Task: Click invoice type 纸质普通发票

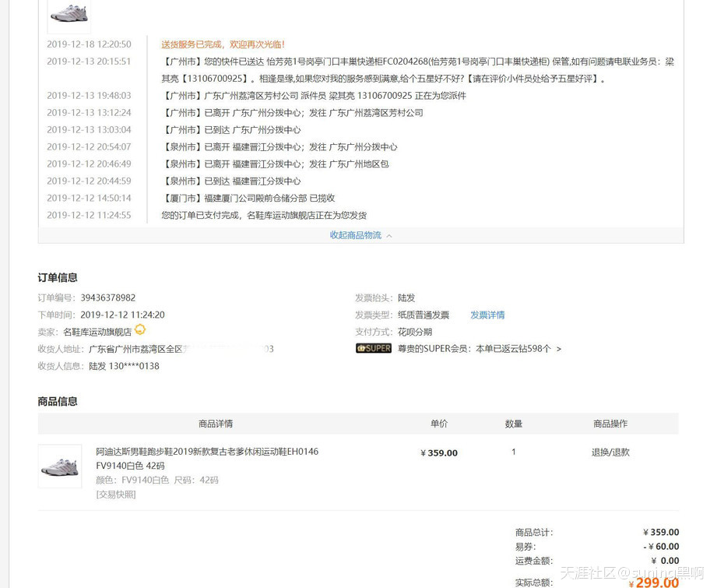Action: pos(424,315)
